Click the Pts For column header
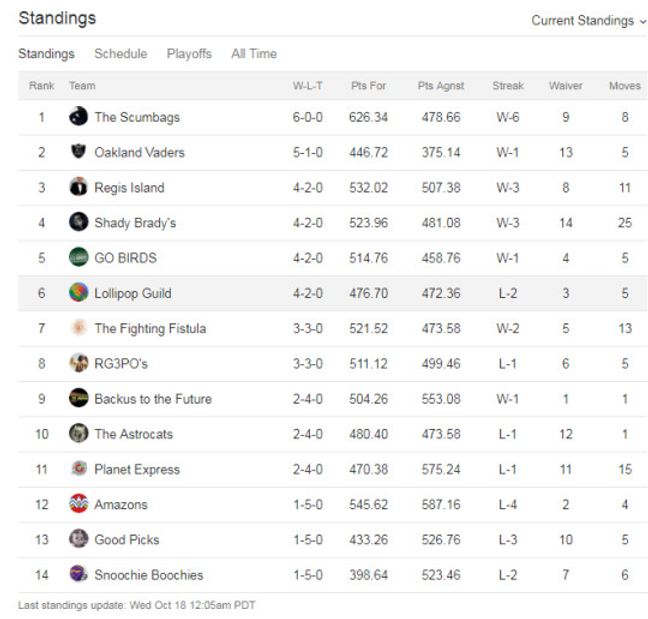 tap(368, 86)
